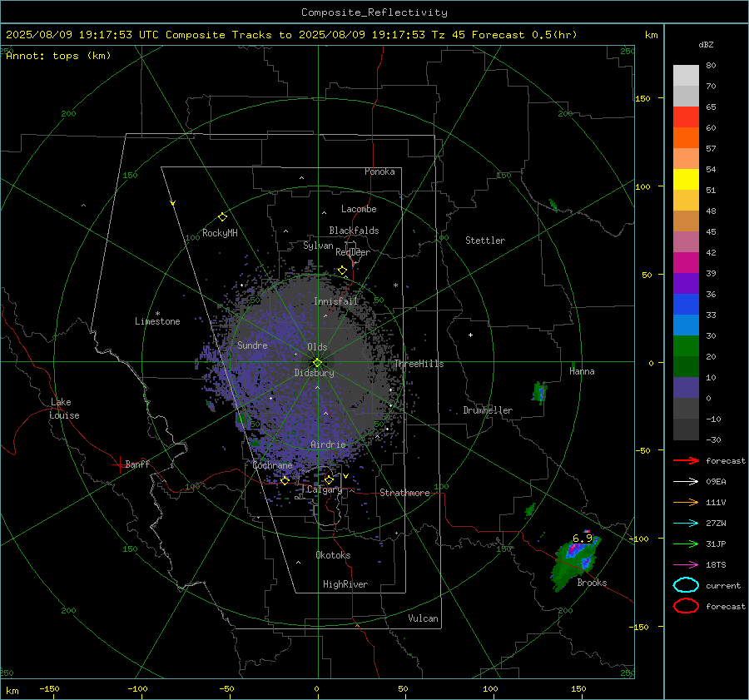Pick the purple swatch in dBZ scale
Screen dimensions: 749x700
[686, 283]
